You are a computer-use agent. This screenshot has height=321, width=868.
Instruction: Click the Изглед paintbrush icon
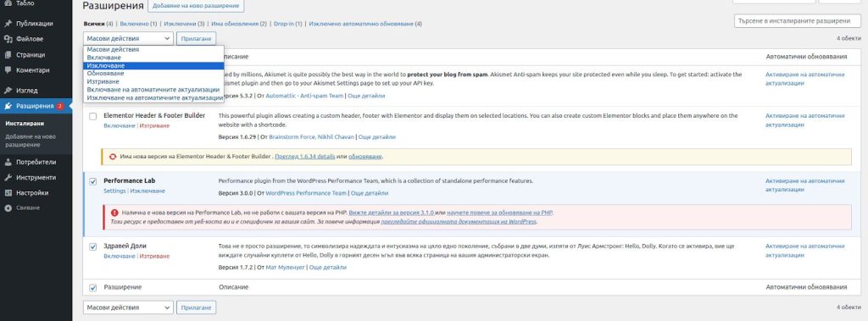[x=8, y=91]
